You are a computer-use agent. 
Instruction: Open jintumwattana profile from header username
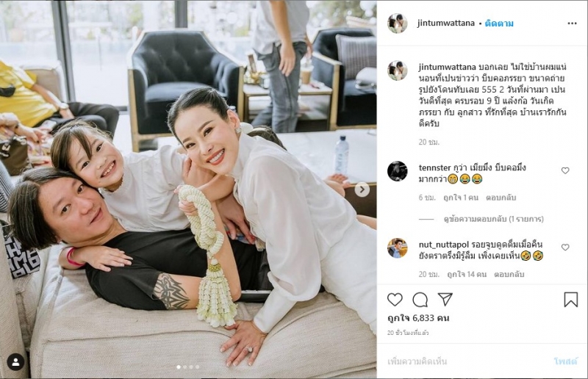(x=446, y=23)
